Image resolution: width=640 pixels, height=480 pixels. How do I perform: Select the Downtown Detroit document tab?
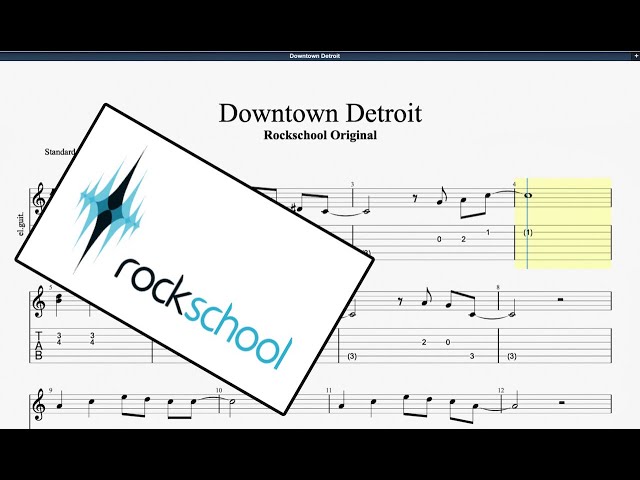click(314, 56)
